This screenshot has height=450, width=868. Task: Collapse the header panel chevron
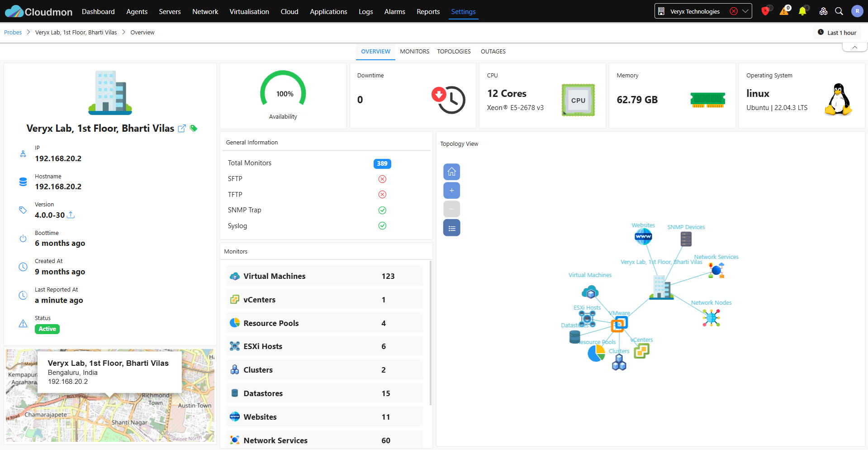[855, 47]
